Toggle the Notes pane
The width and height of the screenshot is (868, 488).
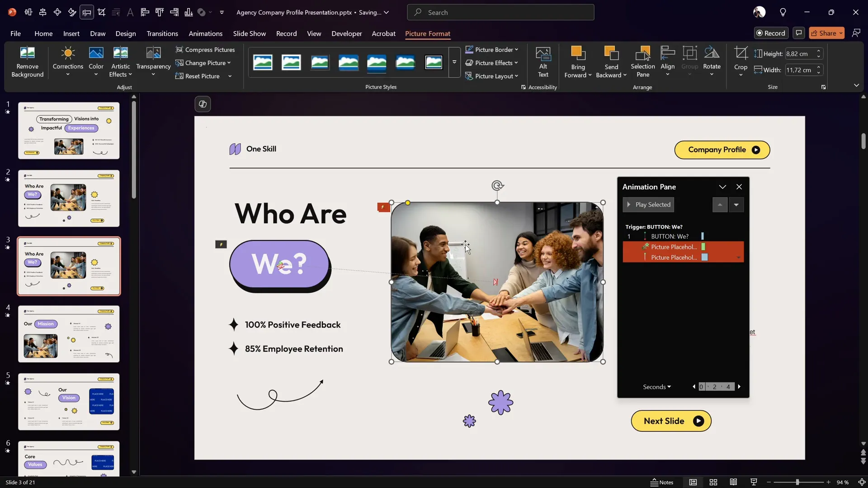[663, 482]
